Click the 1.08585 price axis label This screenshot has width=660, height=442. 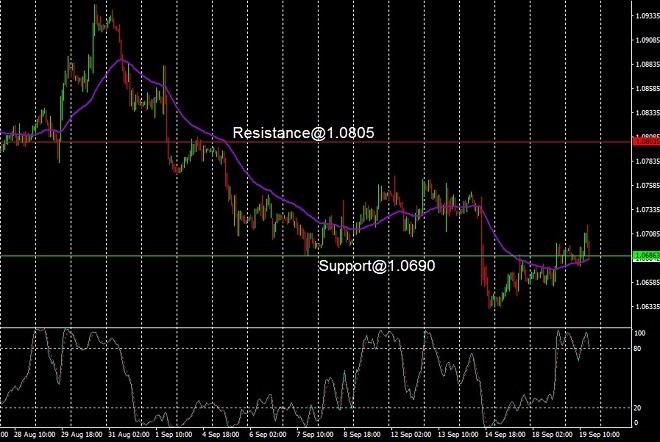(647, 89)
